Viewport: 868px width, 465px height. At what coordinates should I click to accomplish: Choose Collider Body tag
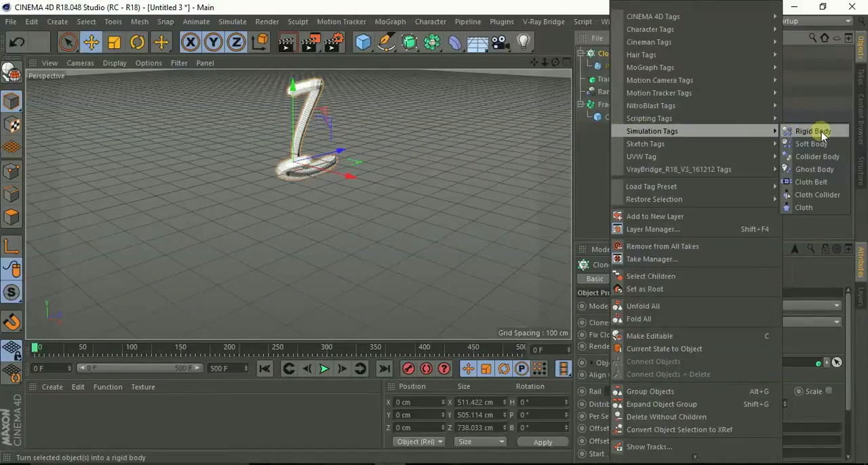815,157
